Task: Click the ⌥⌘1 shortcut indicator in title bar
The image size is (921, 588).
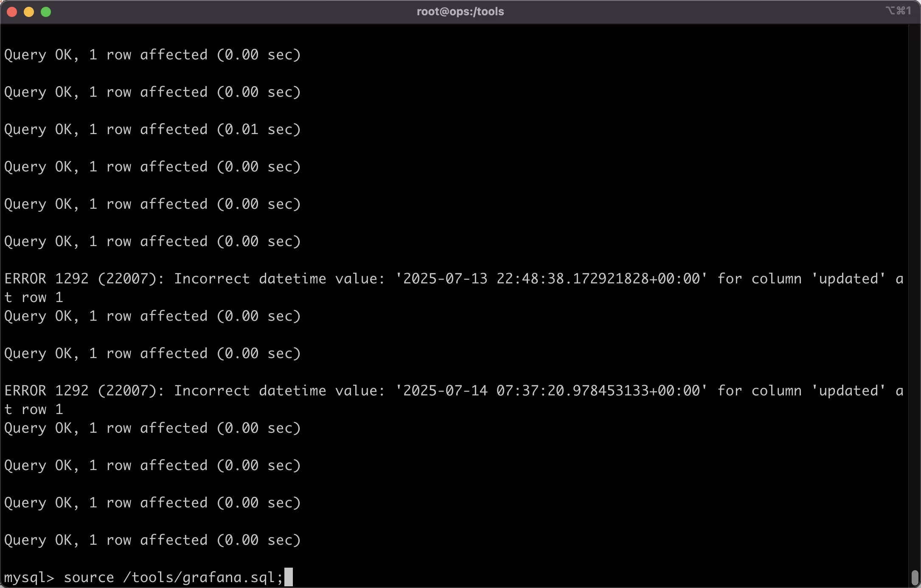Action: click(x=898, y=11)
